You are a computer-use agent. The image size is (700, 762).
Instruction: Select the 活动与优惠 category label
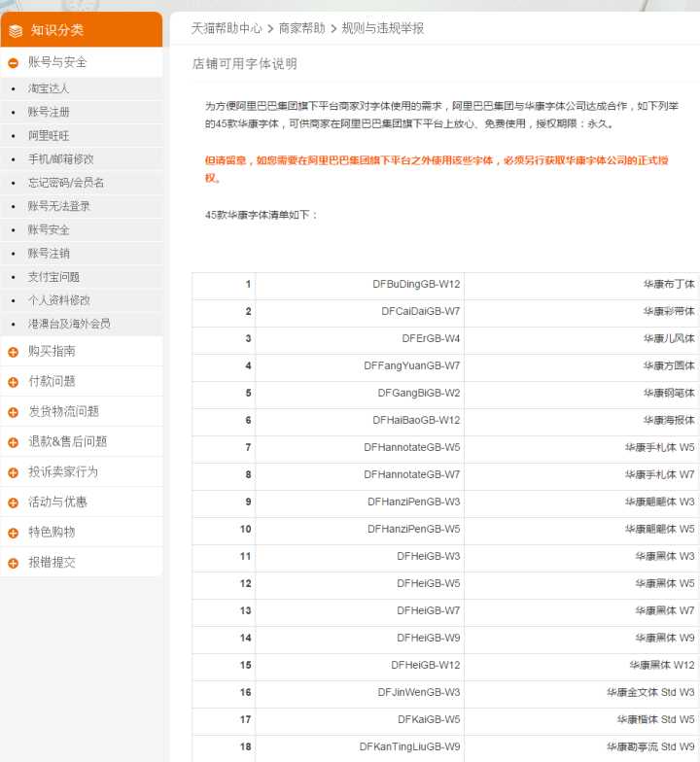(57, 502)
